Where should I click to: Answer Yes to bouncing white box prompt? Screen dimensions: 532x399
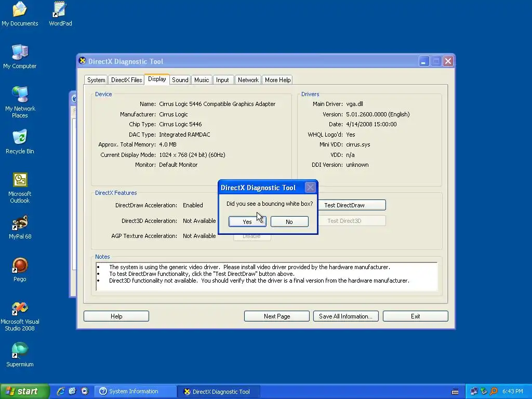[x=247, y=221]
